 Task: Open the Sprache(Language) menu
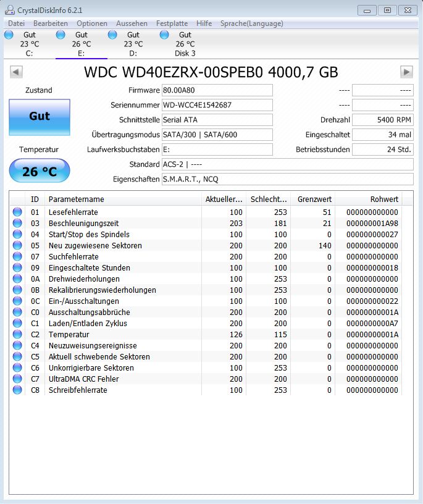click(x=252, y=23)
